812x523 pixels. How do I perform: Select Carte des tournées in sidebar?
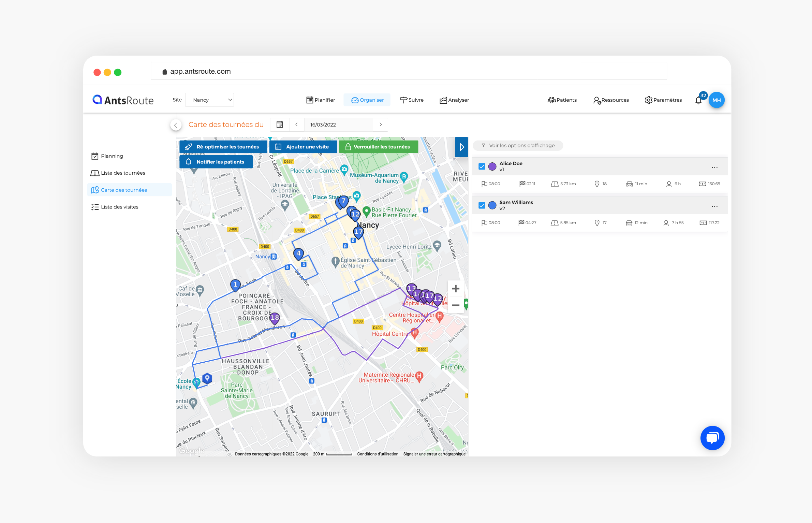130,190
